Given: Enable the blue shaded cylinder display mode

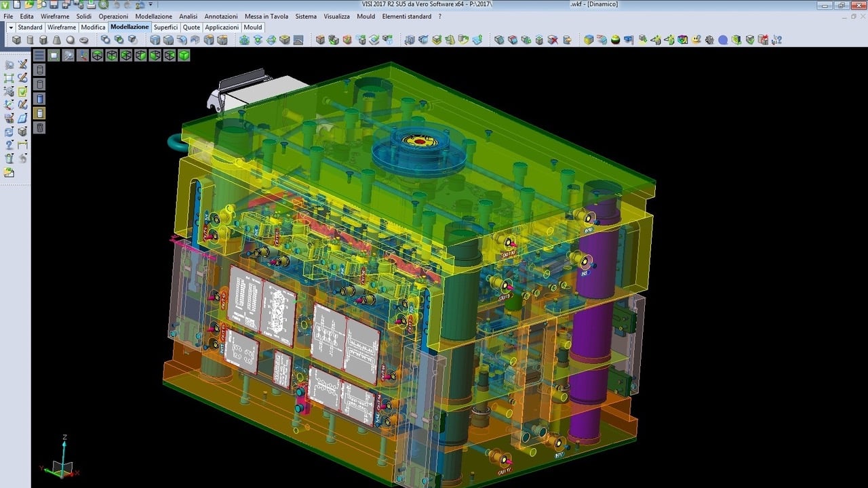Looking at the screenshot, I should pyautogui.click(x=39, y=99).
